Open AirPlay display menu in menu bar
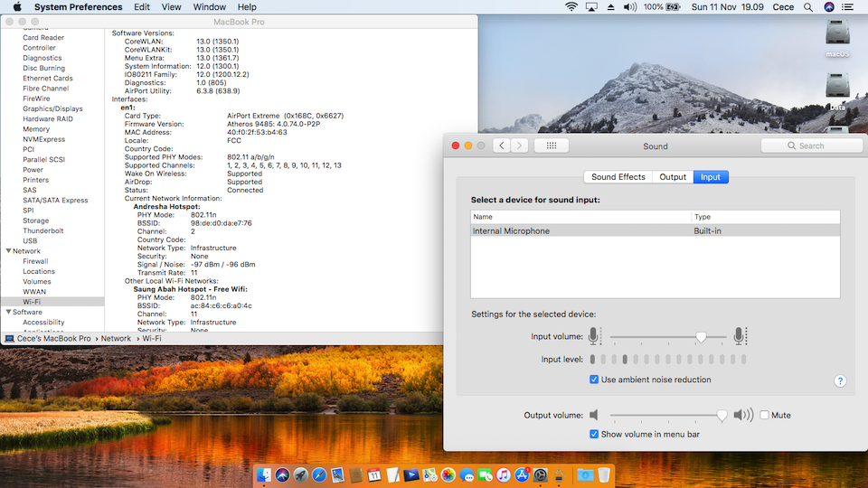The image size is (868, 488). point(591,7)
